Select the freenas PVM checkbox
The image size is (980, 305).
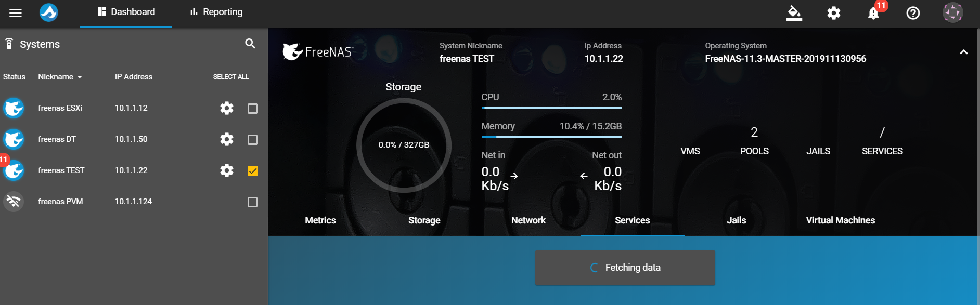pos(253,202)
